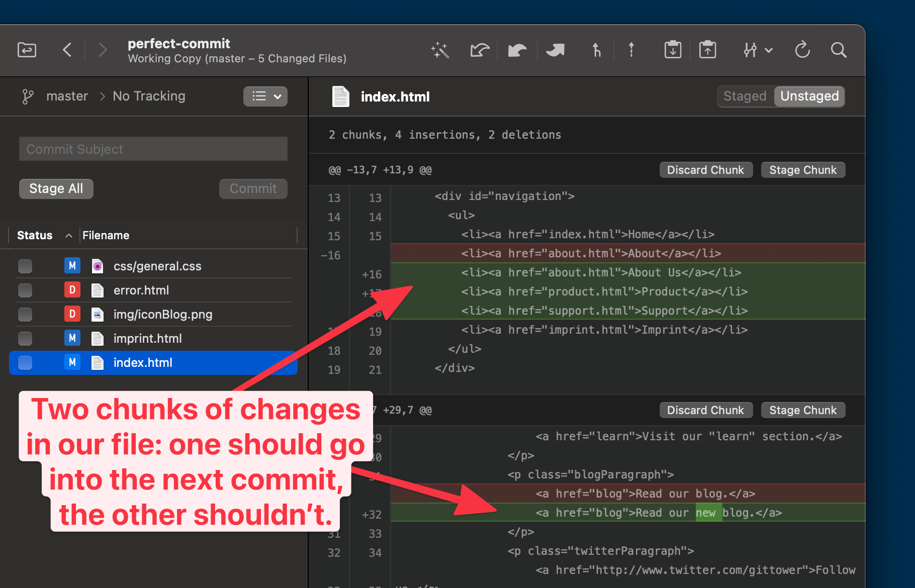Screen dimensions: 915x588
Task: Check the error.html staging checkbox
Action: 25,290
